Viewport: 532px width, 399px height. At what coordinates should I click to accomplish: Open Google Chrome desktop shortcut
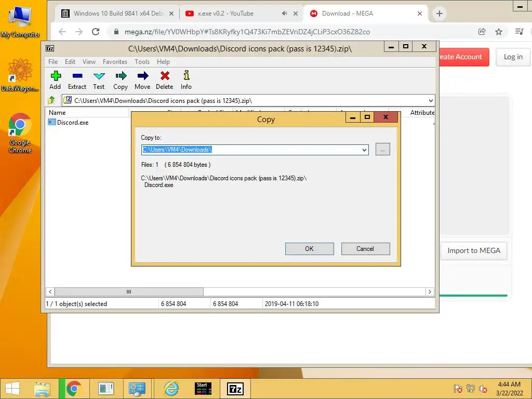coord(20,133)
